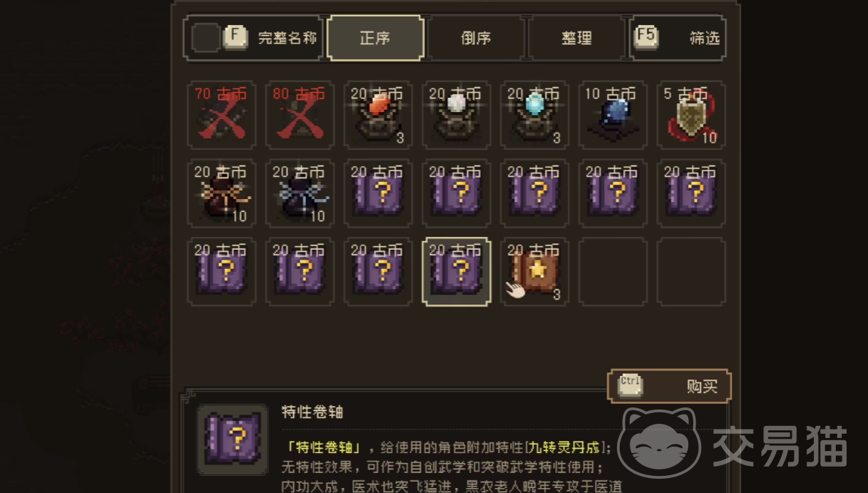Open the 筛选 filter option
Screen dimensions: 868x493
tap(678, 38)
